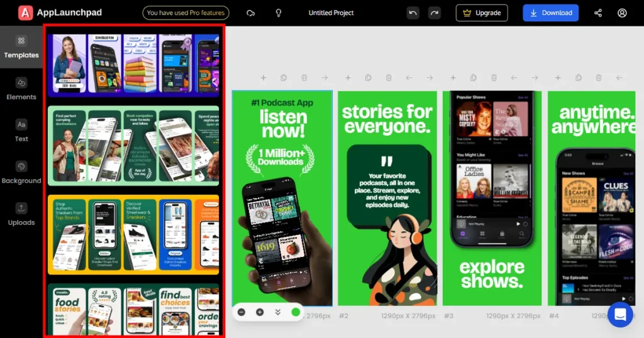Open the Background sidebar tab
Screen dimensions: 644x338
[x=21, y=173]
